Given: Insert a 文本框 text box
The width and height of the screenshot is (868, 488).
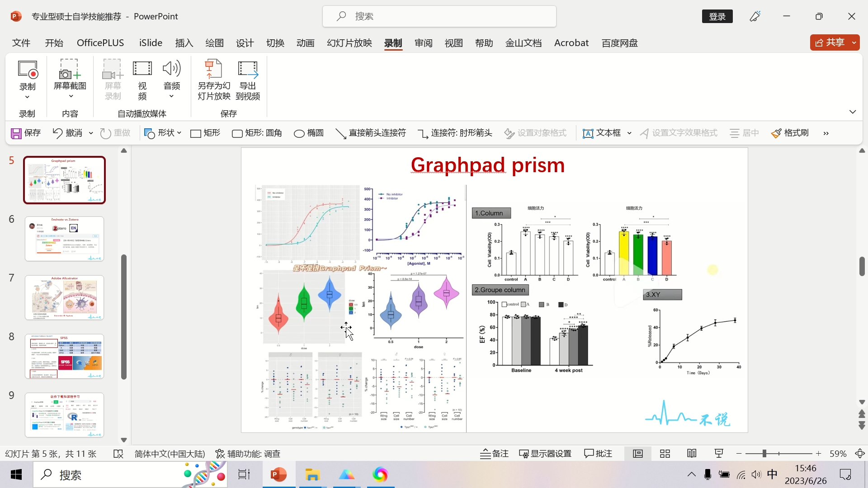Looking at the screenshot, I should click(602, 133).
